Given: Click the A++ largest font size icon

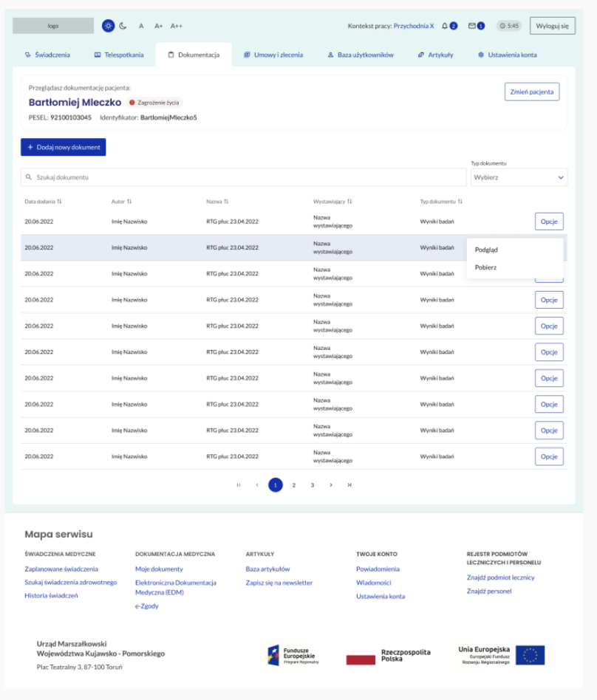Looking at the screenshot, I should (x=177, y=25).
